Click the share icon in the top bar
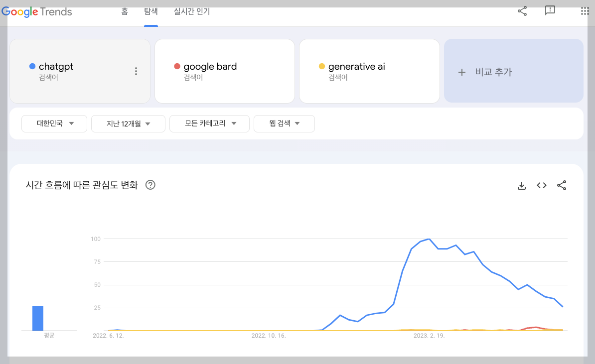Screen dimensions: 595x364 (x=522, y=10)
